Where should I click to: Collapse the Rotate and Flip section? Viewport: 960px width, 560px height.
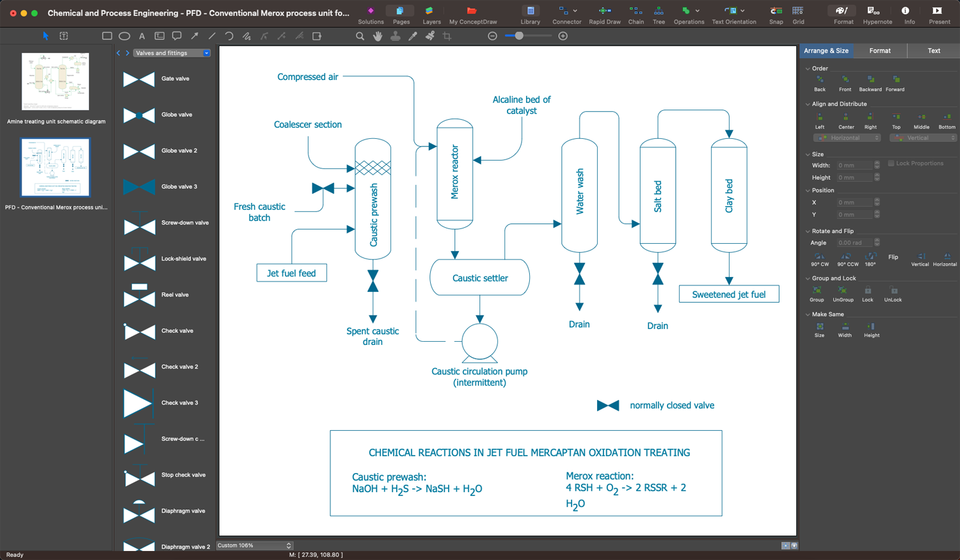click(x=808, y=231)
